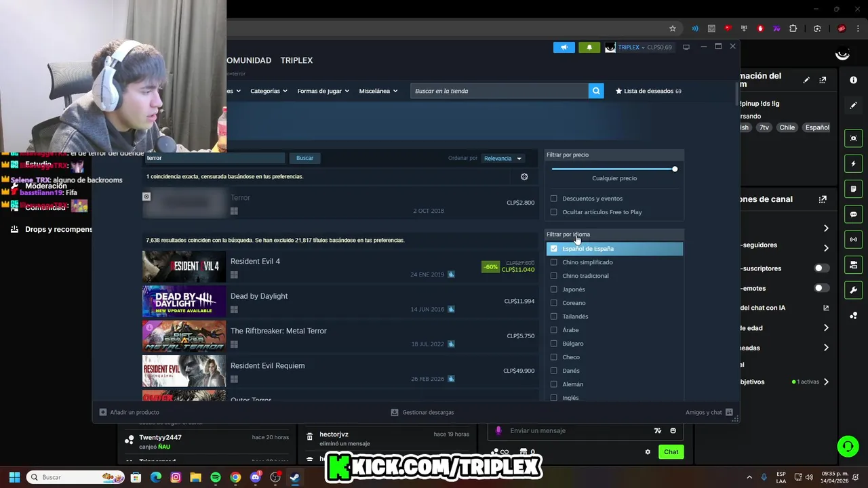Uncheck 'Español de España' language filter
The height and width of the screenshot is (488, 868).
[554, 249]
